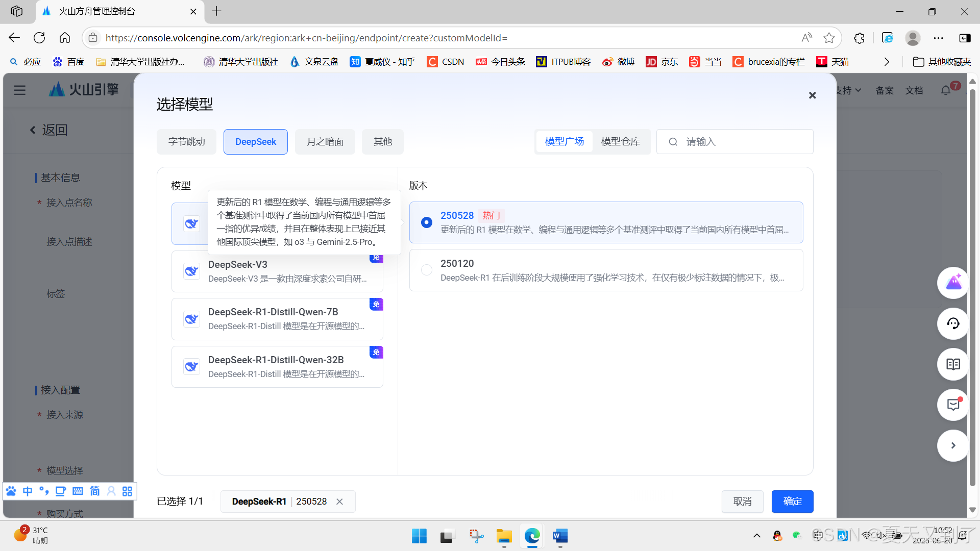This screenshot has height=551, width=980.
Task: Click the feedback message floating icon
Action: (952, 405)
